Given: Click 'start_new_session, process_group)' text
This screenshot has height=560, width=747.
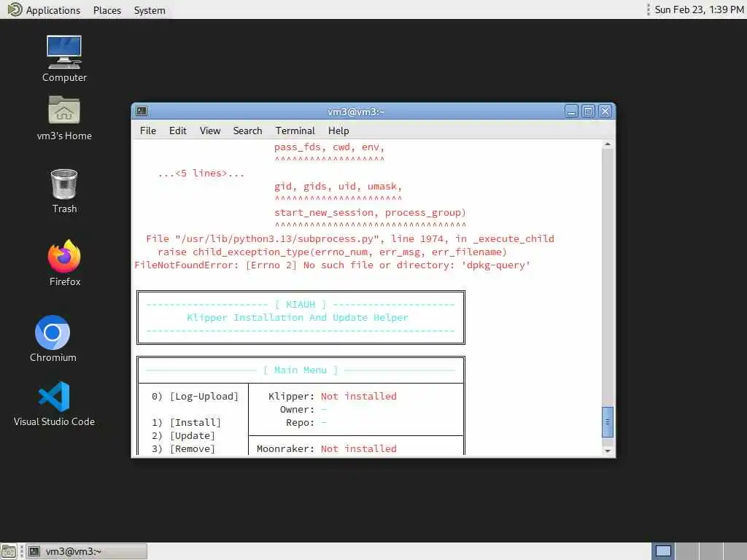Looking at the screenshot, I should (370, 213).
